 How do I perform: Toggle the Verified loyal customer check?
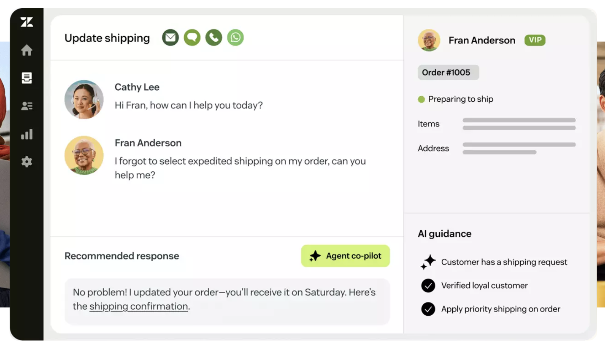click(x=428, y=285)
